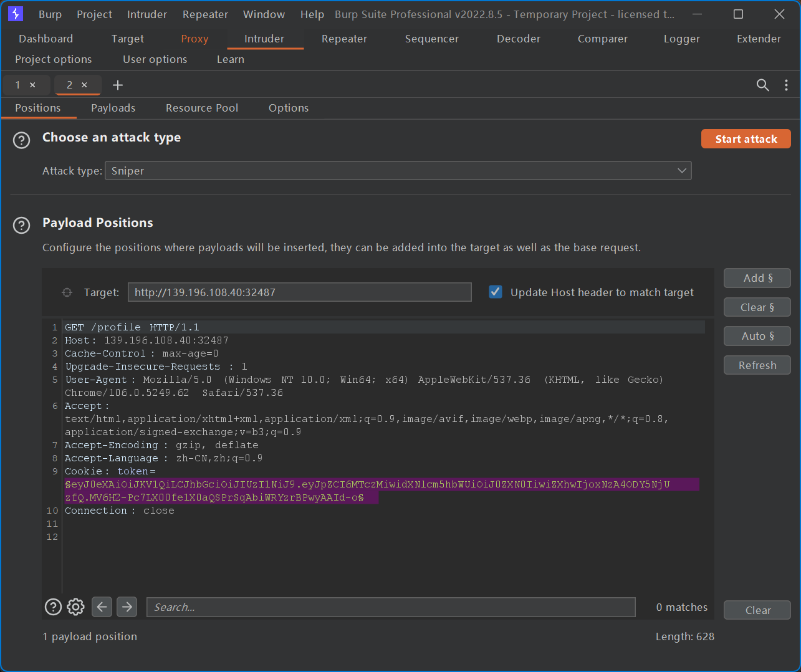This screenshot has height=672, width=801.
Task: Open the Intruder menu in menu bar
Action: [146, 14]
